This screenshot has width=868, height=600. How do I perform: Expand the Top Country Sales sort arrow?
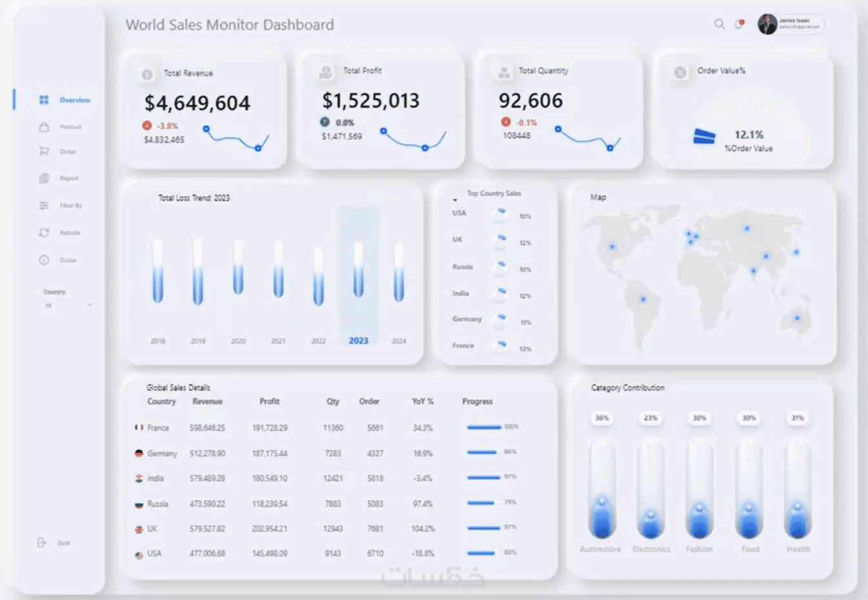point(455,200)
